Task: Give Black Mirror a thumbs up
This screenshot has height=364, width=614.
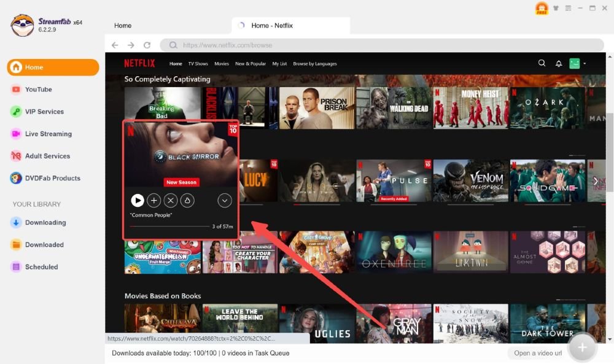Action: 187,200
